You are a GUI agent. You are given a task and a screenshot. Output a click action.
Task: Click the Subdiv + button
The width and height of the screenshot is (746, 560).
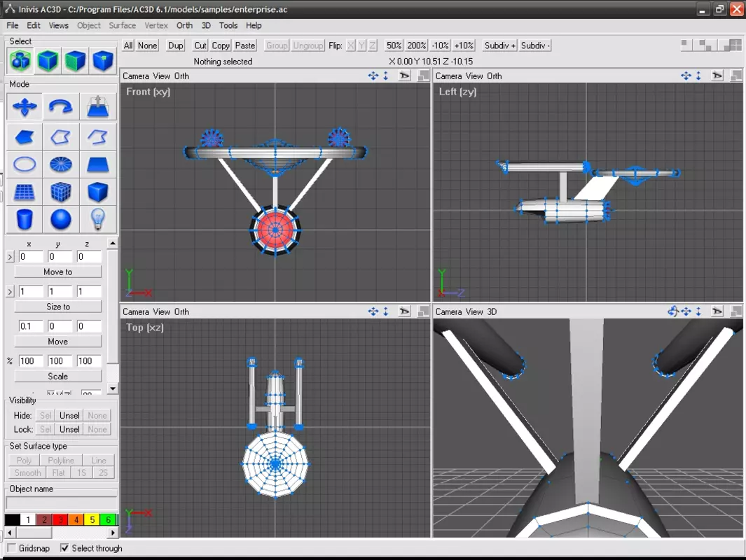coord(499,45)
